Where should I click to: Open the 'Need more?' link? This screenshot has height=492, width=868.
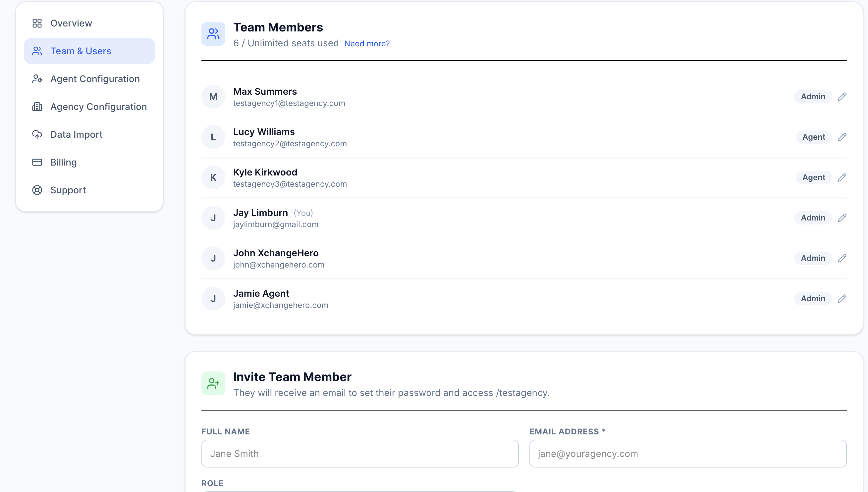(367, 43)
